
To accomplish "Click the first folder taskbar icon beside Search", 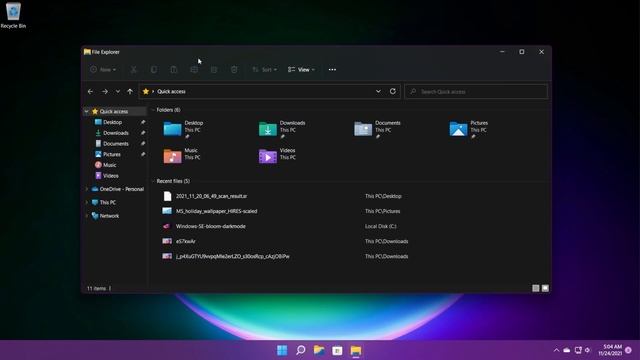I will [x=319, y=350].
